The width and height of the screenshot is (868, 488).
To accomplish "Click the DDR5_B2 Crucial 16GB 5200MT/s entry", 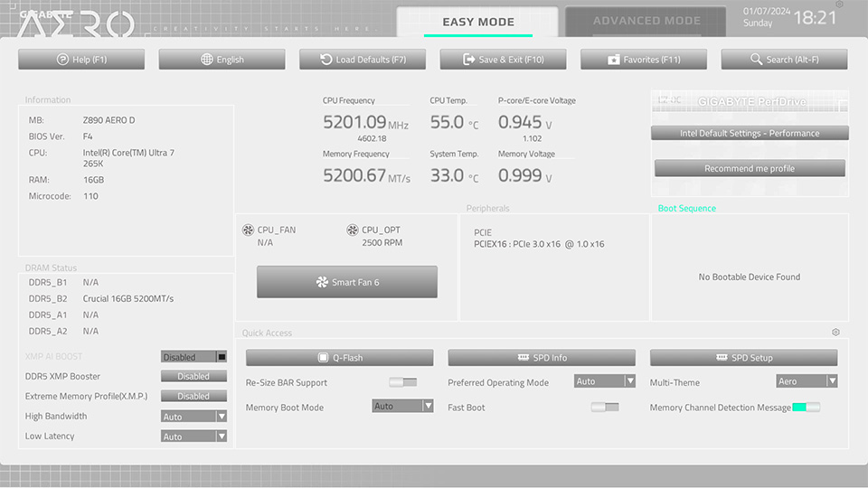I will tap(101, 298).
